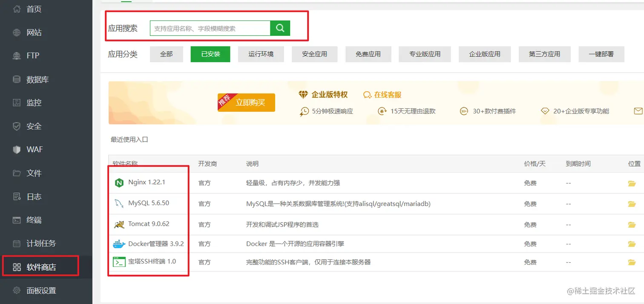Image resolution: width=644 pixels, height=304 pixels.
Task: Click the 30+款付费插件 icon
Action: (464, 111)
